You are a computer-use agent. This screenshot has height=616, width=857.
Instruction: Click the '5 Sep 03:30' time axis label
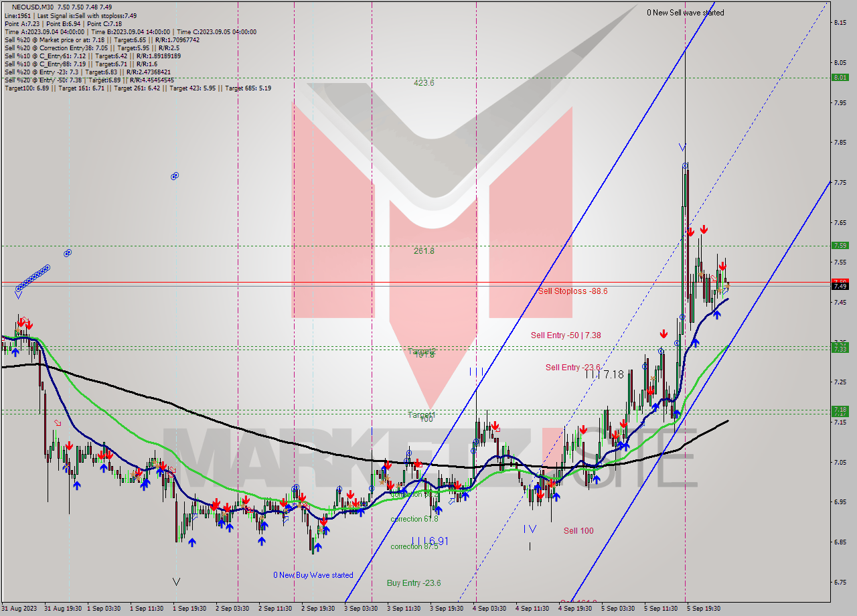[x=618, y=609]
